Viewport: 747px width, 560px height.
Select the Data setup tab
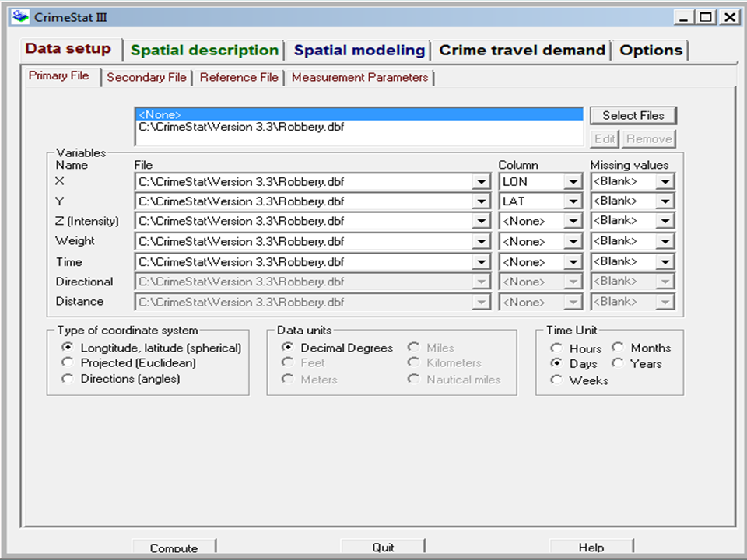click(x=68, y=48)
